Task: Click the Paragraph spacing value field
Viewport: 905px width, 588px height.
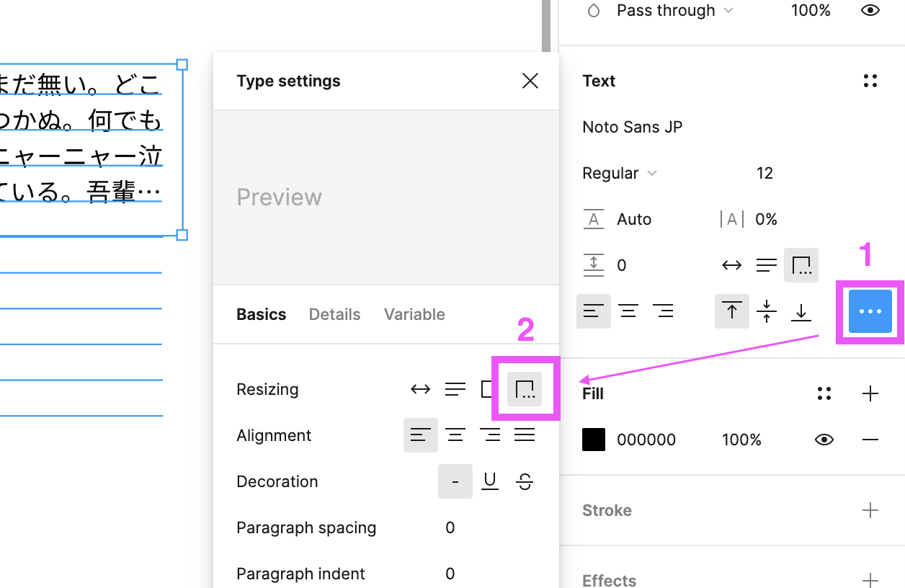Action: coord(450,527)
